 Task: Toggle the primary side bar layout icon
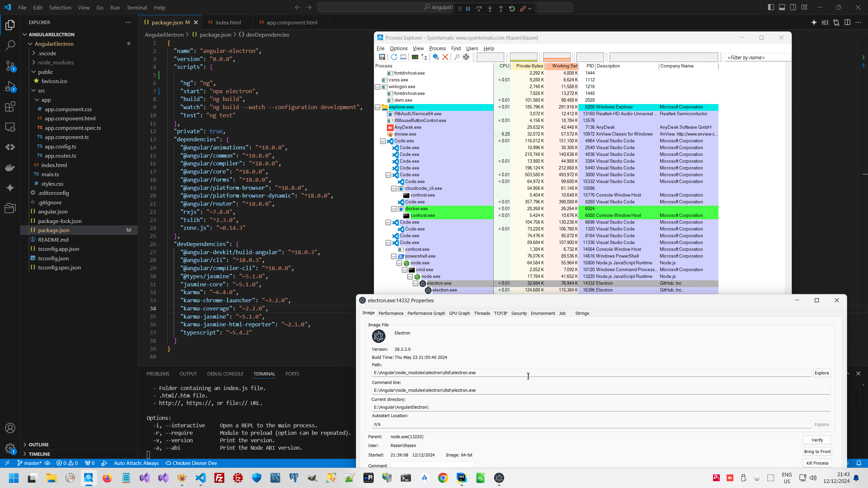771,7
